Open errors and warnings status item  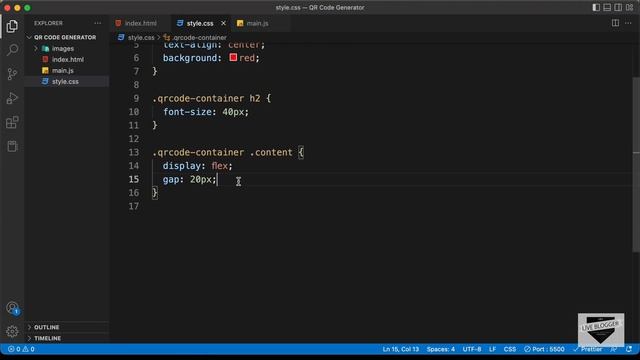tap(21, 349)
